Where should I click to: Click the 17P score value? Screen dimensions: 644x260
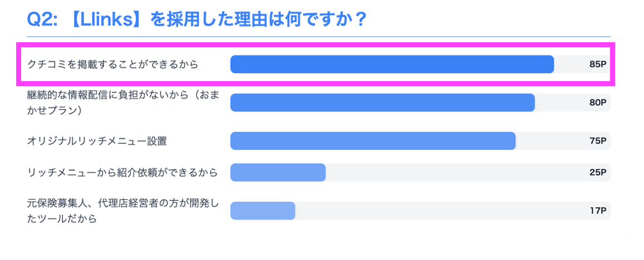[597, 211]
